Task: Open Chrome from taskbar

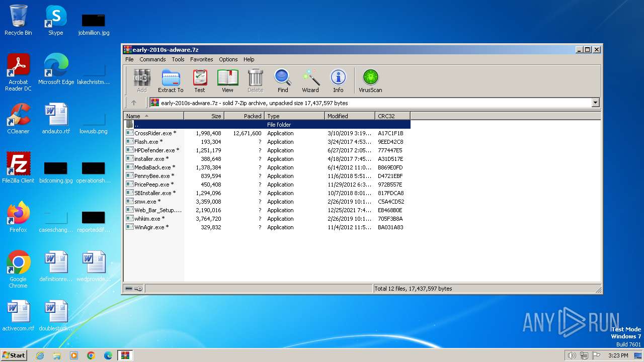Action: (x=91, y=355)
